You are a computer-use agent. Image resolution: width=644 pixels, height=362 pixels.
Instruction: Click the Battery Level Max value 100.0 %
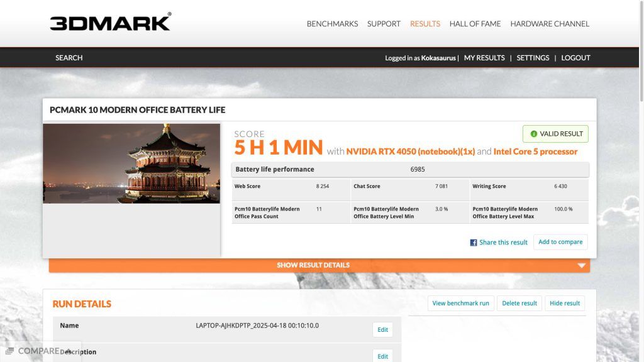click(x=563, y=209)
